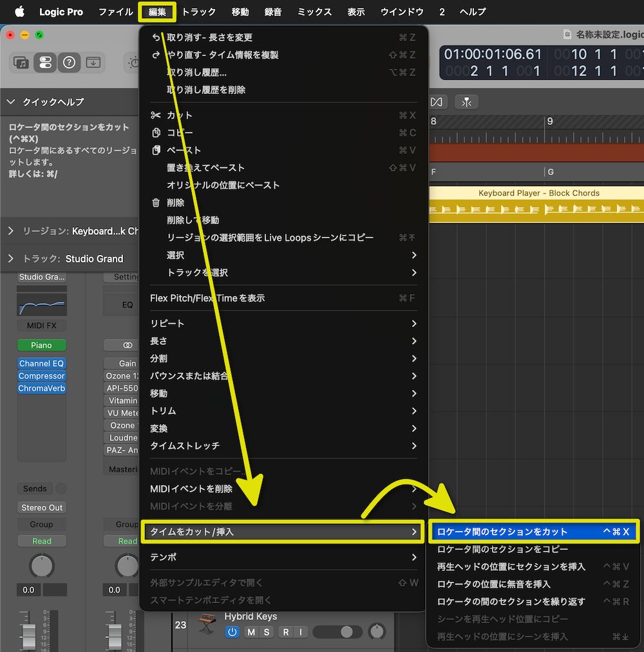Viewport: 644px width, 652px height.
Task: Open the リピート submenu
Action: pyautogui.click(x=283, y=324)
